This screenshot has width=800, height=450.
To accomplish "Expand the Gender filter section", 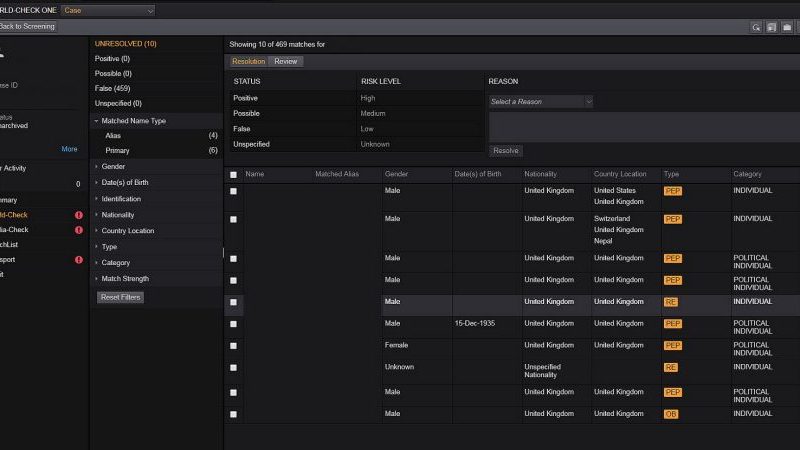I will point(113,167).
